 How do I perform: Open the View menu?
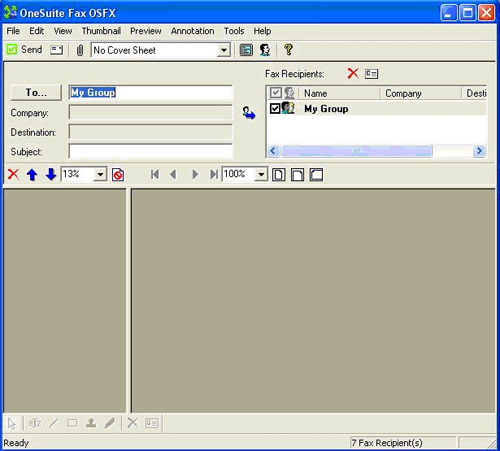[63, 31]
